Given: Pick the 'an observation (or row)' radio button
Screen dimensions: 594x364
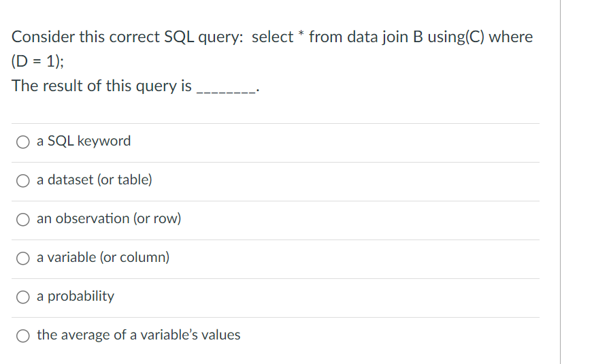Looking at the screenshot, I should point(24,220).
